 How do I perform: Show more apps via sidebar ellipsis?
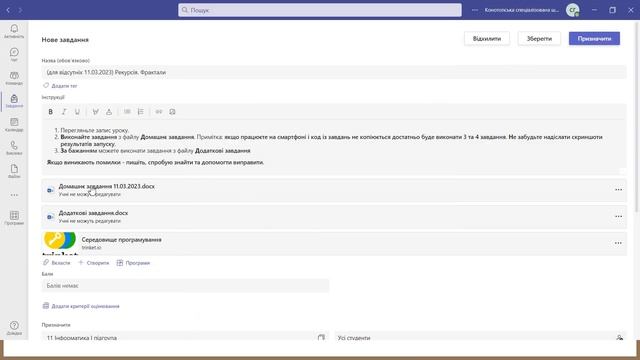click(x=14, y=195)
